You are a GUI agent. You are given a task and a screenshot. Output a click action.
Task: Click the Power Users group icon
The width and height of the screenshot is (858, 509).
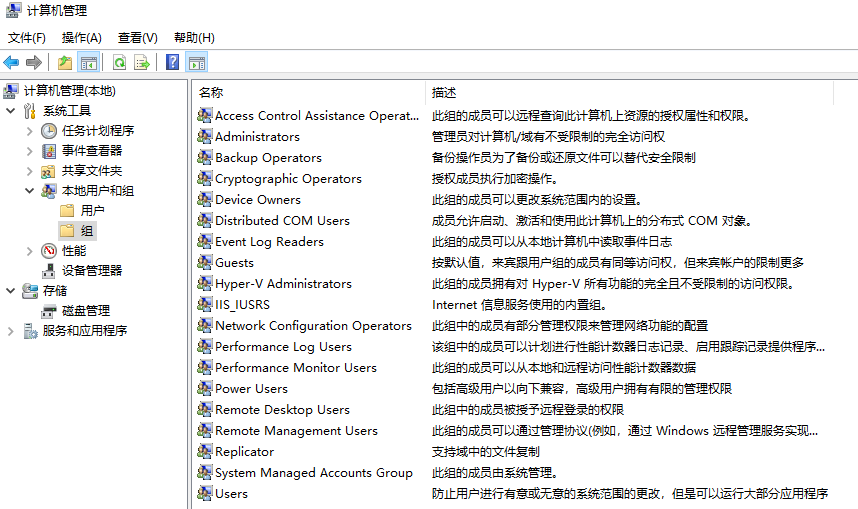(x=205, y=389)
